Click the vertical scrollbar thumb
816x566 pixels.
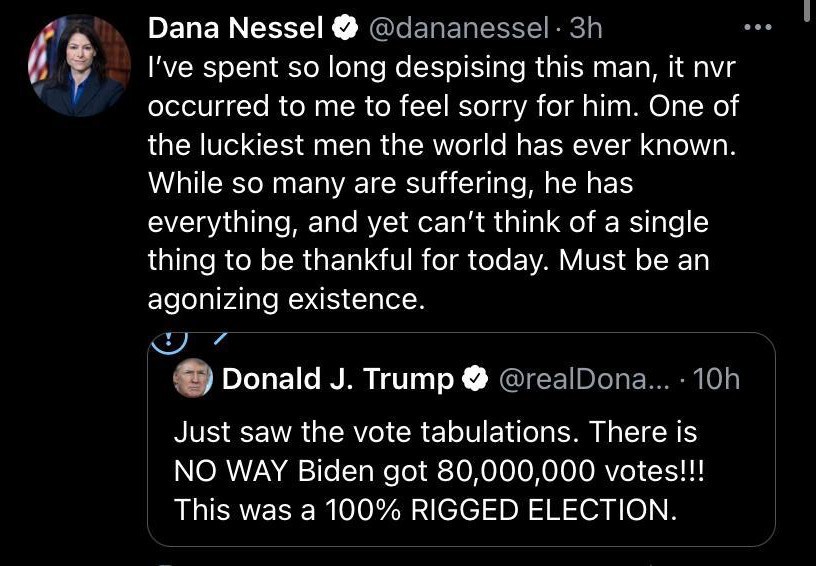tap(807, 10)
